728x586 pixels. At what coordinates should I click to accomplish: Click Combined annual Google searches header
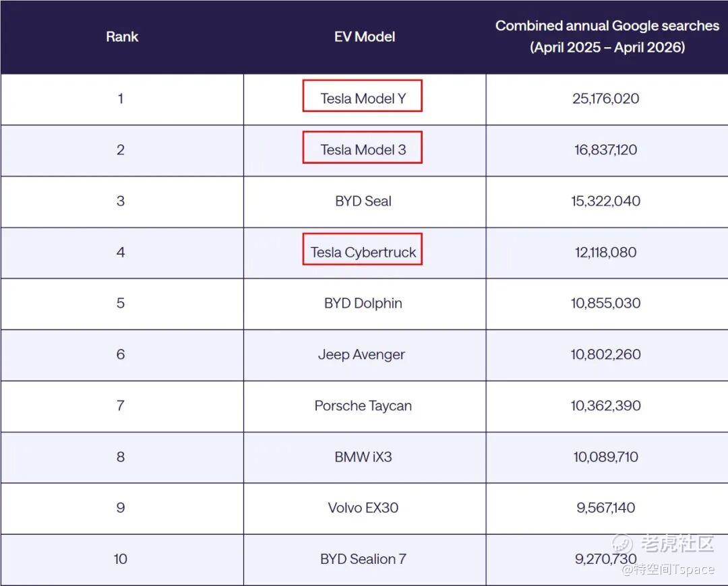(607, 36)
